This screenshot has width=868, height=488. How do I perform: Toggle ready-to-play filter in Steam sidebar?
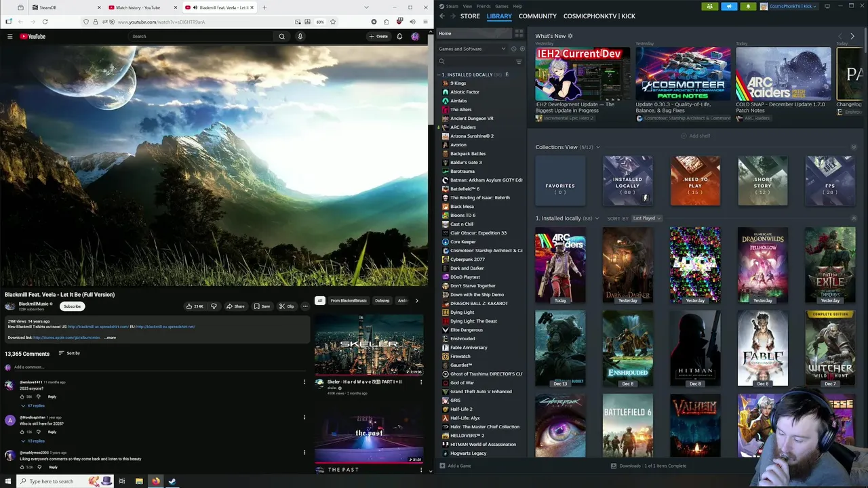(x=521, y=49)
